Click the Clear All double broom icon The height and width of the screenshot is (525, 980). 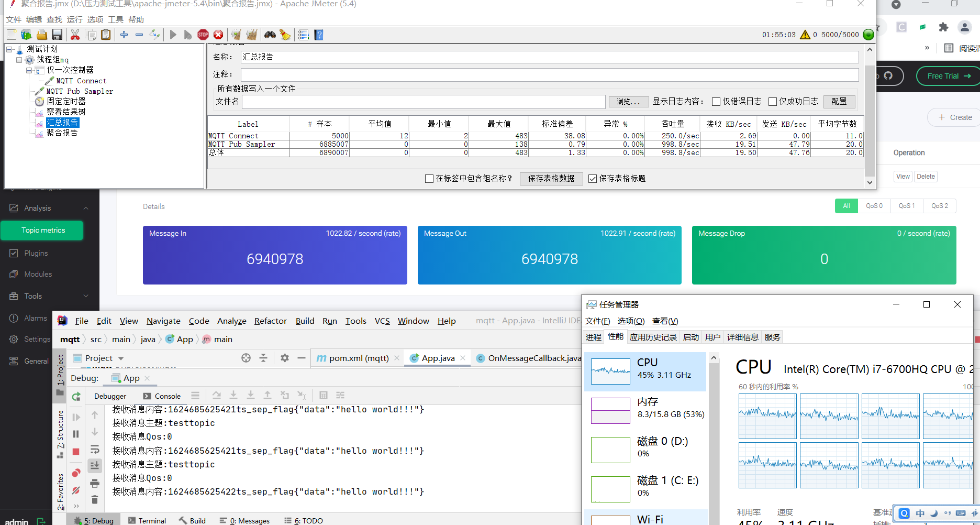click(252, 35)
